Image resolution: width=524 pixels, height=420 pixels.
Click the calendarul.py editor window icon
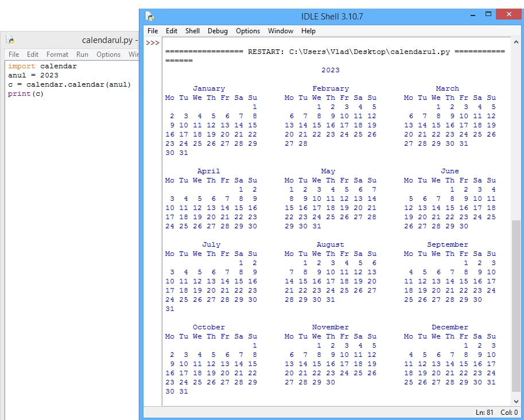click(10, 40)
